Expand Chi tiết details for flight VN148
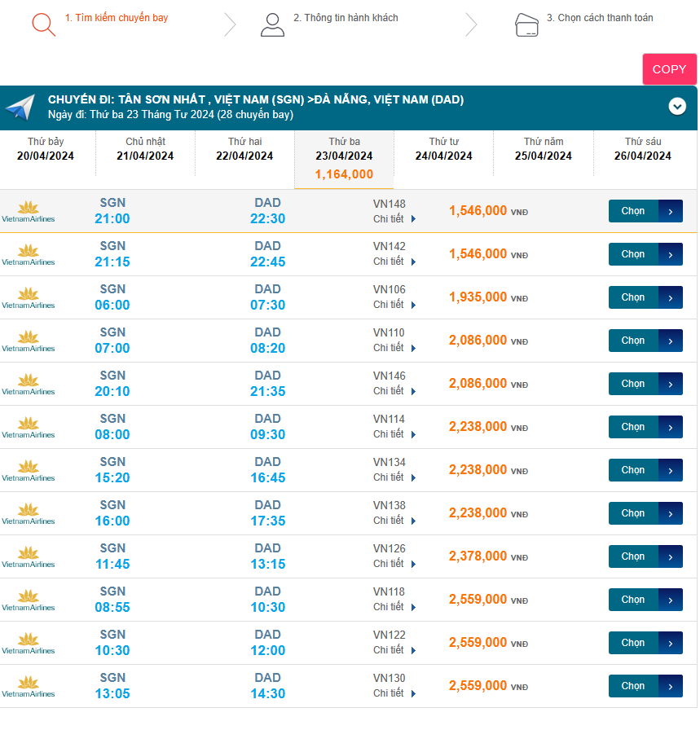Viewport: 700px width, 730px height. pyautogui.click(x=394, y=218)
